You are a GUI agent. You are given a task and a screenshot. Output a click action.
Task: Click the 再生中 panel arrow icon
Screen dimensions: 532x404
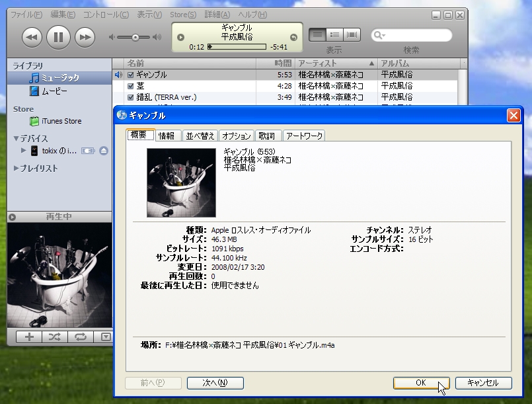point(13,217)
